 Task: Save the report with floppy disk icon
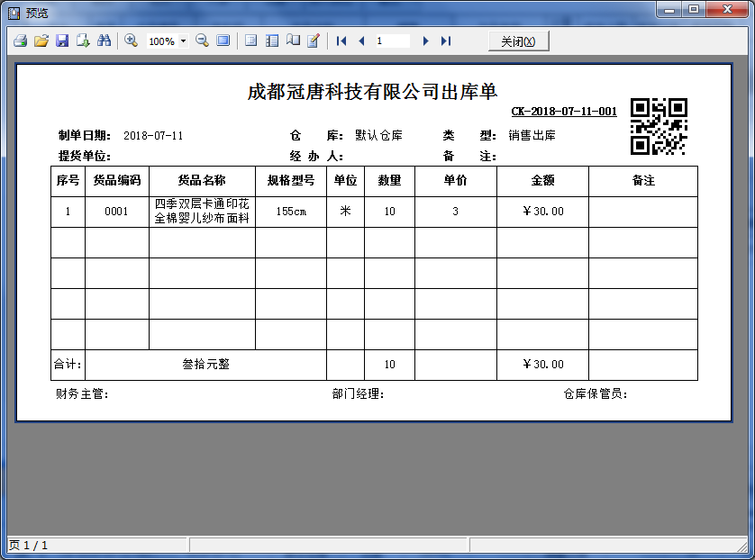[62, 41]
